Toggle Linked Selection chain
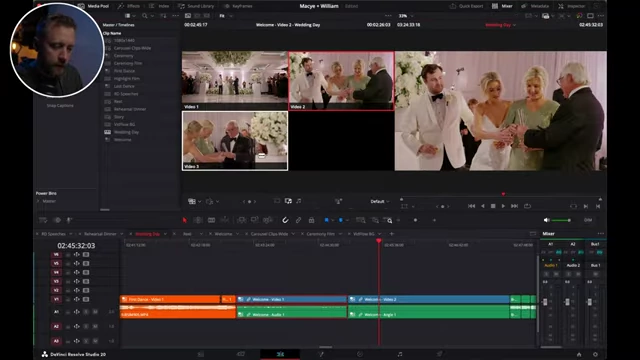 298,220
